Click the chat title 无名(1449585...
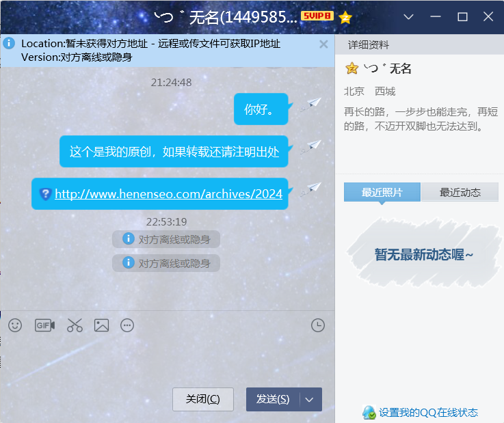 pos(225,16)
